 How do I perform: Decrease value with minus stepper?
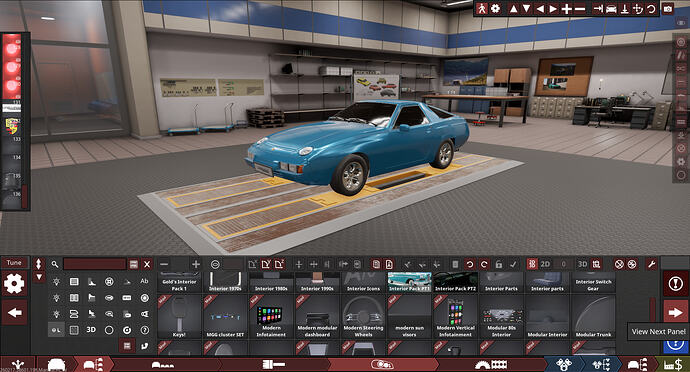(x=164, y=264)
